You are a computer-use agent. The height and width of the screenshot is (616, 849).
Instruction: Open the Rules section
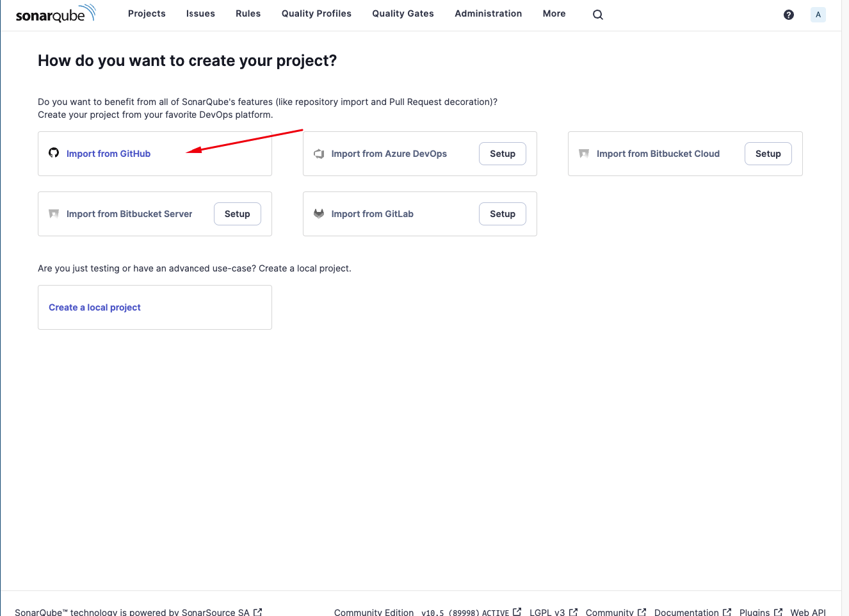(248, 13)
